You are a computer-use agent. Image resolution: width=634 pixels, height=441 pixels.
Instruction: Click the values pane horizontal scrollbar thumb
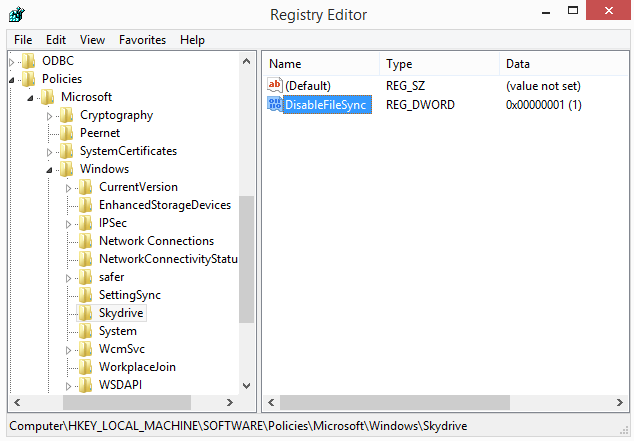point(395,403)
